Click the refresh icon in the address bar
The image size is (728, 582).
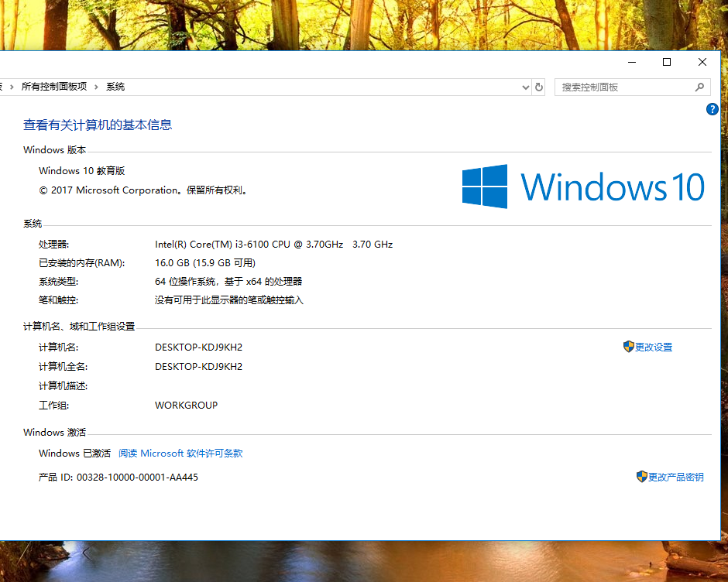pos(539,87)
